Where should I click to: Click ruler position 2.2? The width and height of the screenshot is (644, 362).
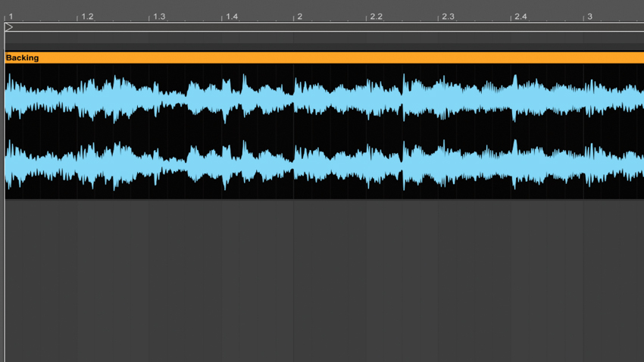pyautogui.click(x=377, y=17)
